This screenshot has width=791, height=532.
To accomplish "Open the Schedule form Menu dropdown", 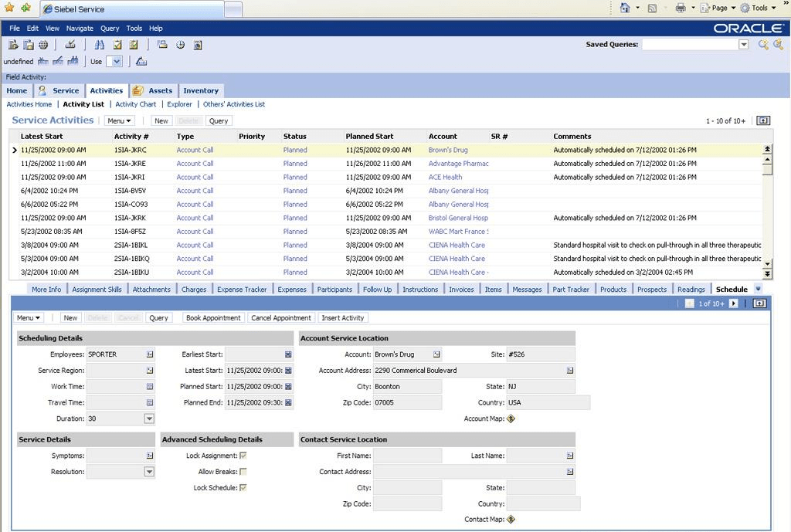I will click(x=29, y=318).
